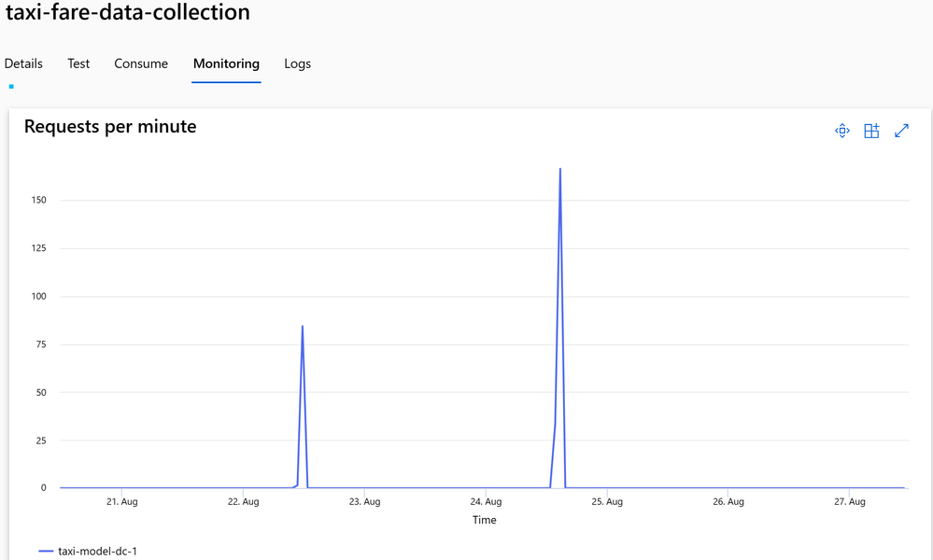Click the 150 y-axis gridline label
Viewport: 933px width, 560px height.
tap(38, 200)
